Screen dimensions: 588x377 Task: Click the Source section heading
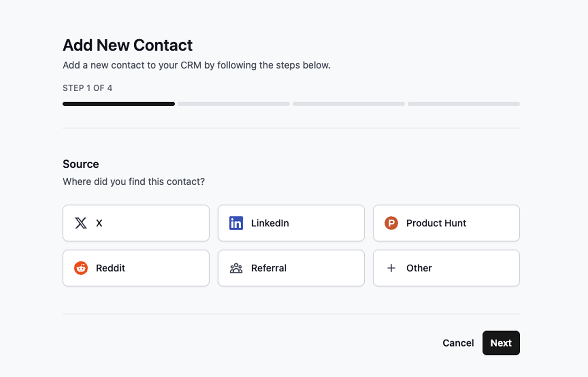coord(81,164)
